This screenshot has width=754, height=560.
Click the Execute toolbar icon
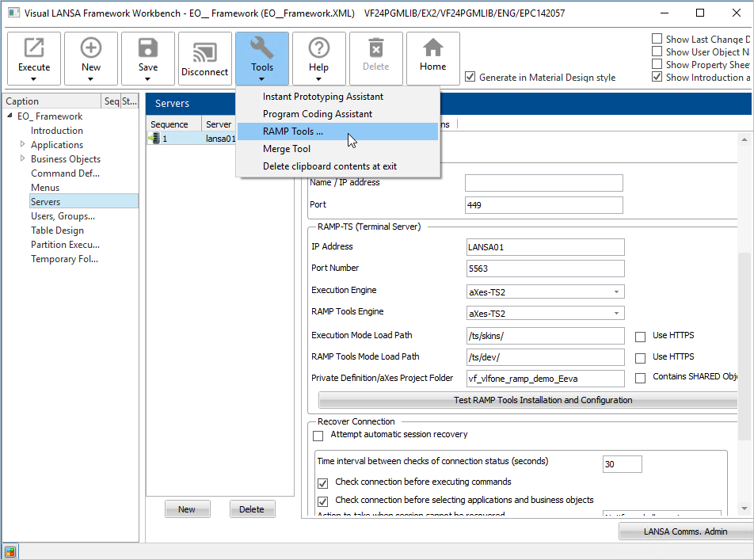pyautogui.click(x=34, y=49)
